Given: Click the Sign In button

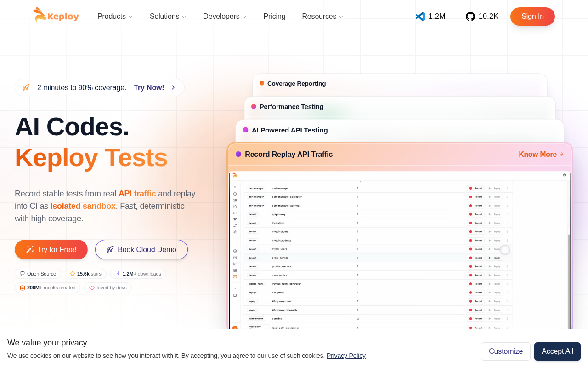Looking at the screenshot, I should [x=532, y=17].
